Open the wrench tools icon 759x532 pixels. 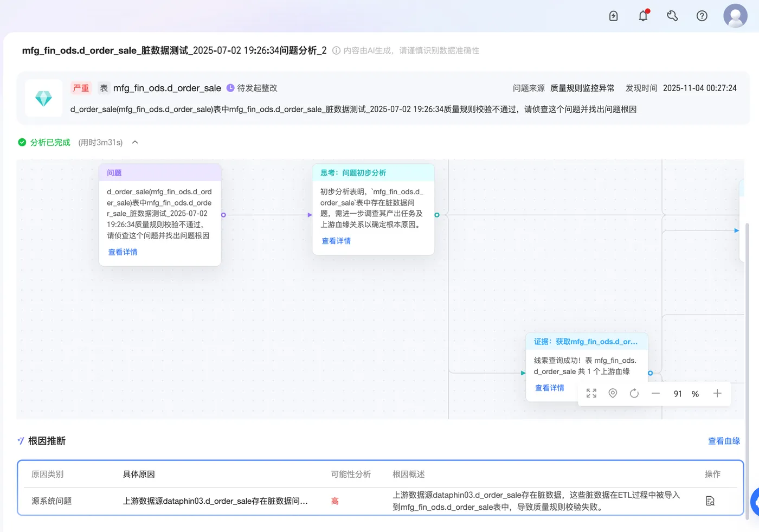click(672, 16)
